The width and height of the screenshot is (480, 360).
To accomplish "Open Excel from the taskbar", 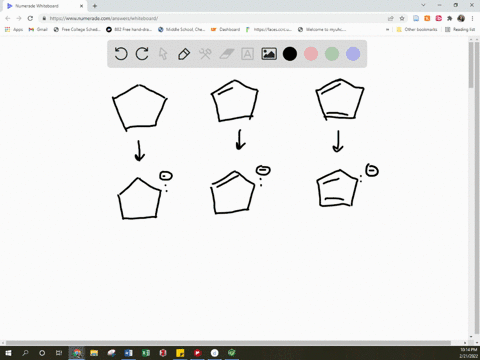I will [x=146, y=353].
